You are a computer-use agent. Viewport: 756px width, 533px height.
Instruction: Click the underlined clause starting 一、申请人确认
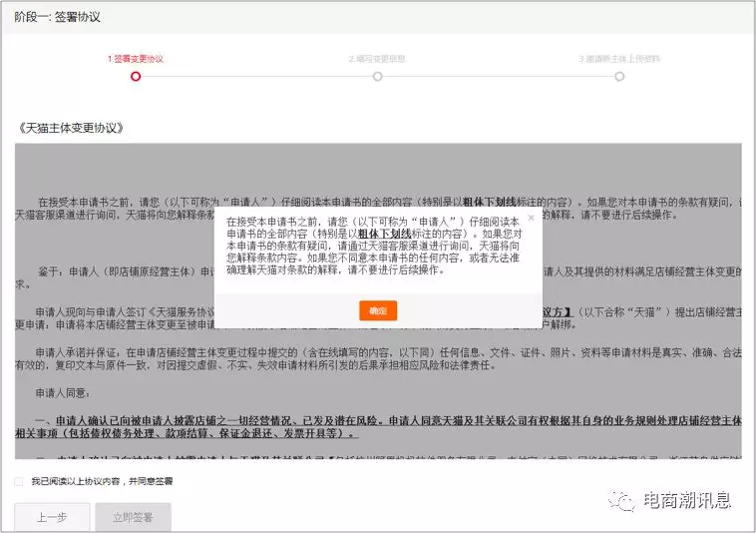pyautogui.click(x=378, y=427)
